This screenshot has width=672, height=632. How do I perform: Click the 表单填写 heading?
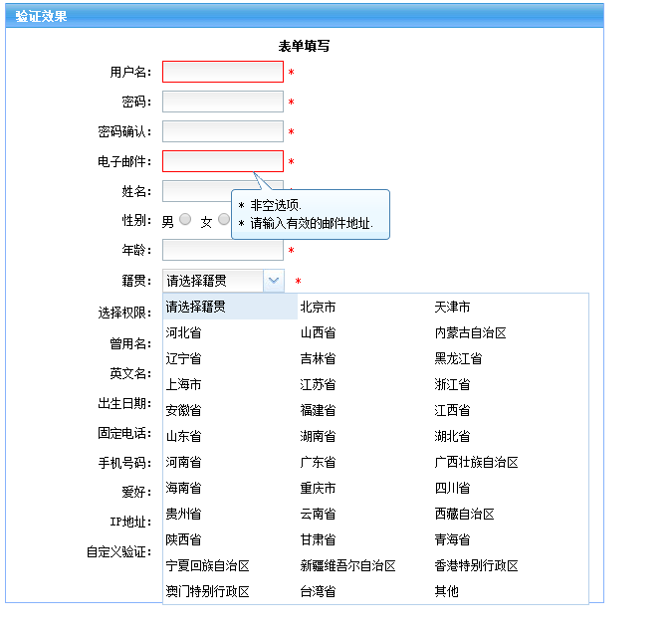(x=304, y=46)
